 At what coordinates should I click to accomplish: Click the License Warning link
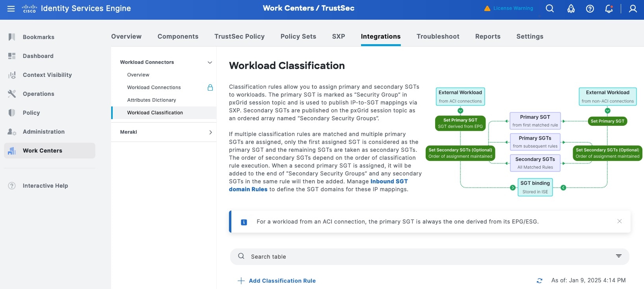[508, 8]
